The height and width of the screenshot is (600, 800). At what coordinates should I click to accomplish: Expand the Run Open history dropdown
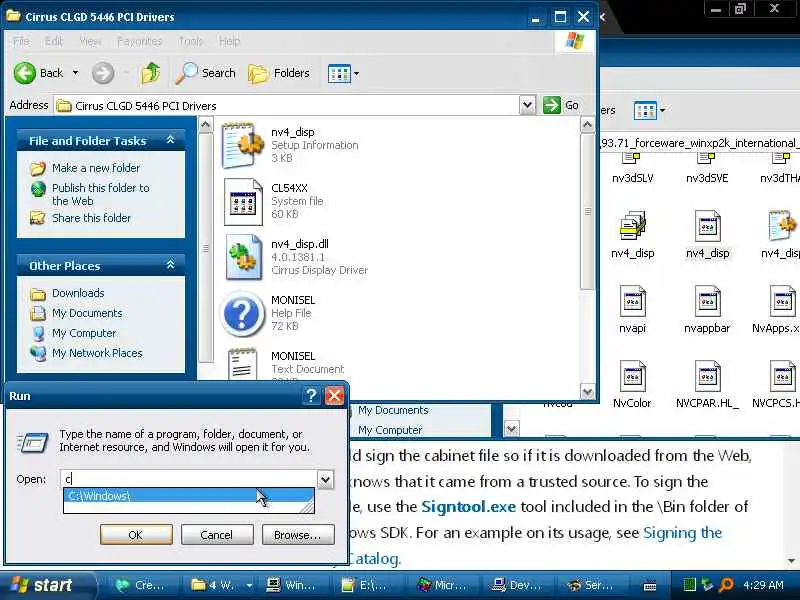(326, 479)
